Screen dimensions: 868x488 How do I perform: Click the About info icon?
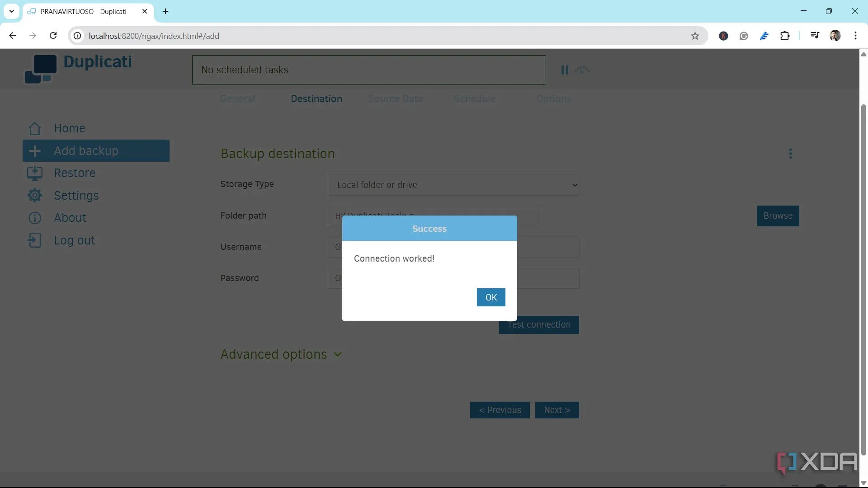click(x=35, y=218)
